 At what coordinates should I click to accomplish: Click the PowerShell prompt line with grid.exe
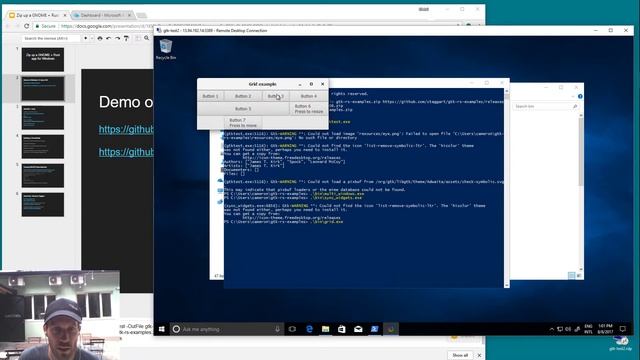click(x=284, y=222)
